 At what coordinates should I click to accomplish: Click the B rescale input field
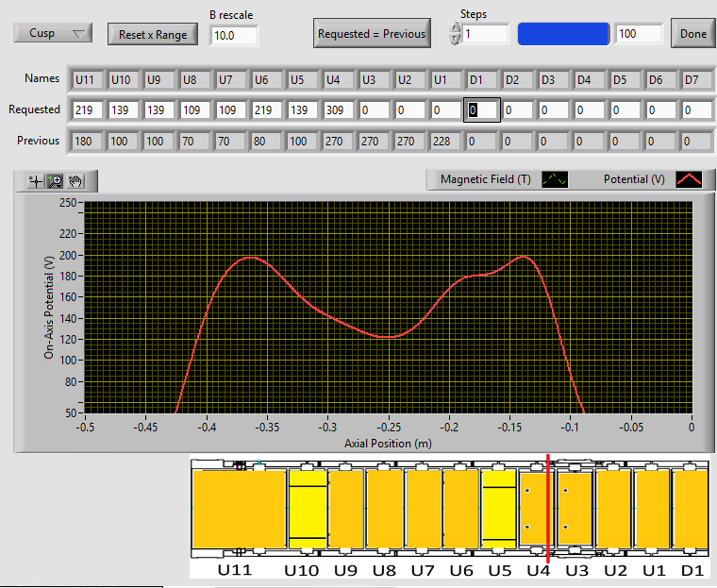pyautogui.click(x=233, y=35)
